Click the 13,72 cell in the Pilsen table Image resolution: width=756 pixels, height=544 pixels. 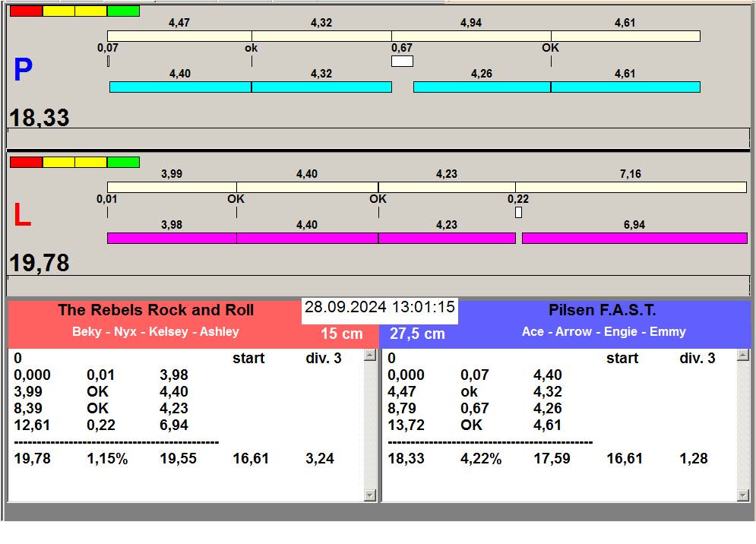[x=406, y=425]
